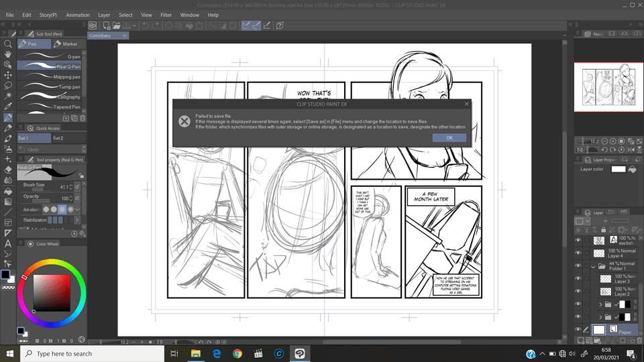Collapse the Folder 1 layer folder

(x=593, y=267)
